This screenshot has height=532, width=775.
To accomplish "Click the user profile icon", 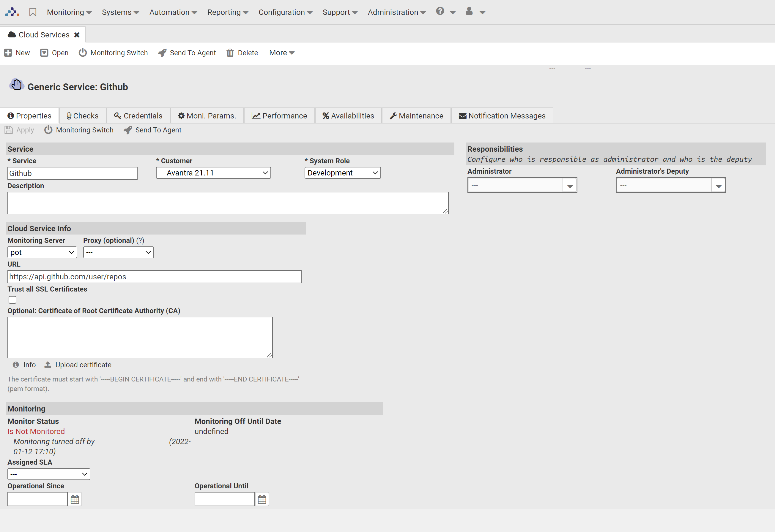I will click(x=469, y=11).
